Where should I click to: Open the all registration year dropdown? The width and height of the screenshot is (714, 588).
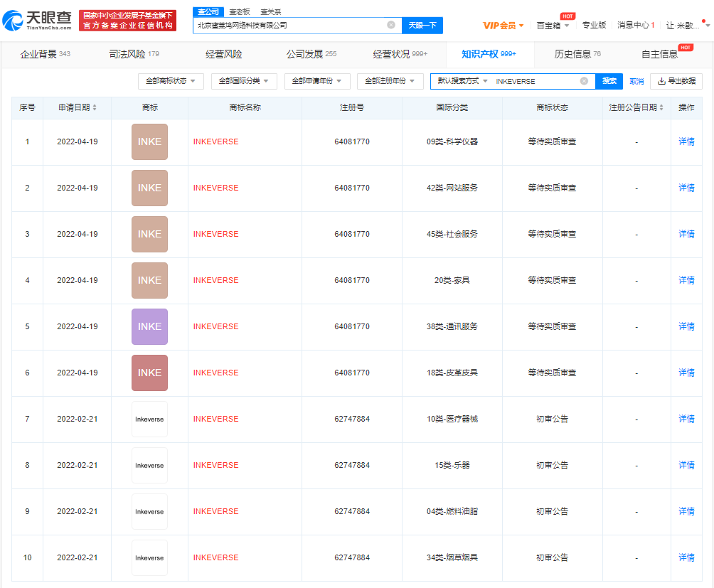(390, 81)
